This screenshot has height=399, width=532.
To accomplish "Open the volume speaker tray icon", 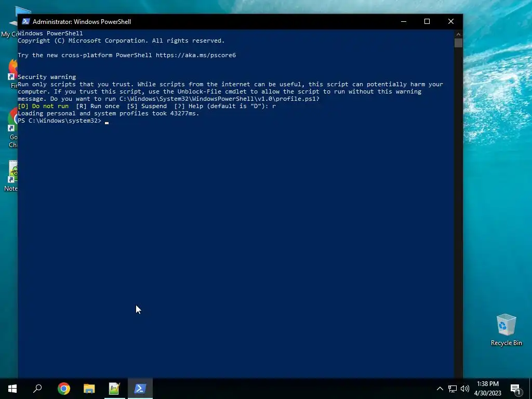I will (465, 389).
